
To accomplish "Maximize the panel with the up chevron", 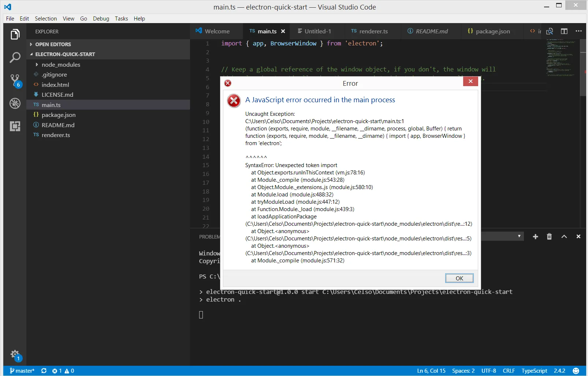I will pyautogui.click(x=564, y=237).
